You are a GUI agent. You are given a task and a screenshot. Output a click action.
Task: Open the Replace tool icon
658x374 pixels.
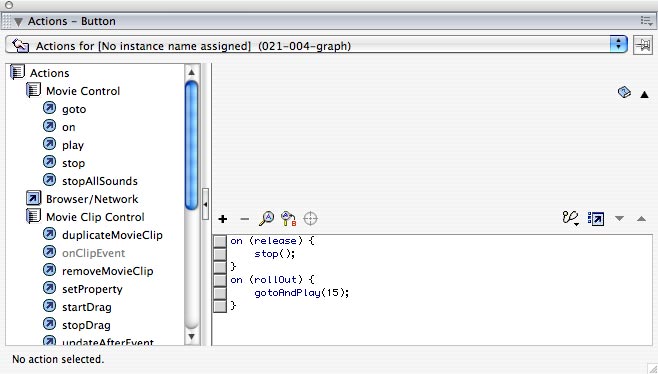point(288,218)
